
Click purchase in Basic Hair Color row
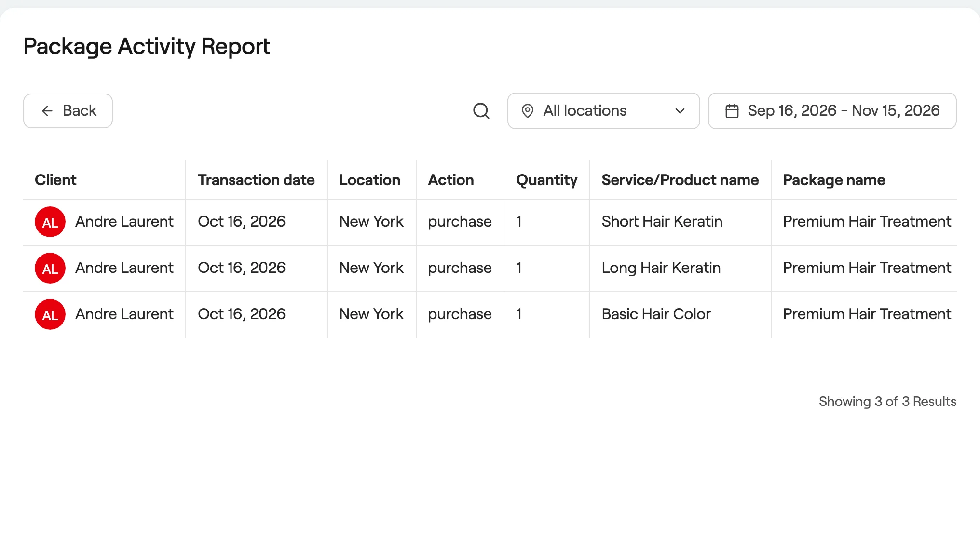tap(460, 314)
